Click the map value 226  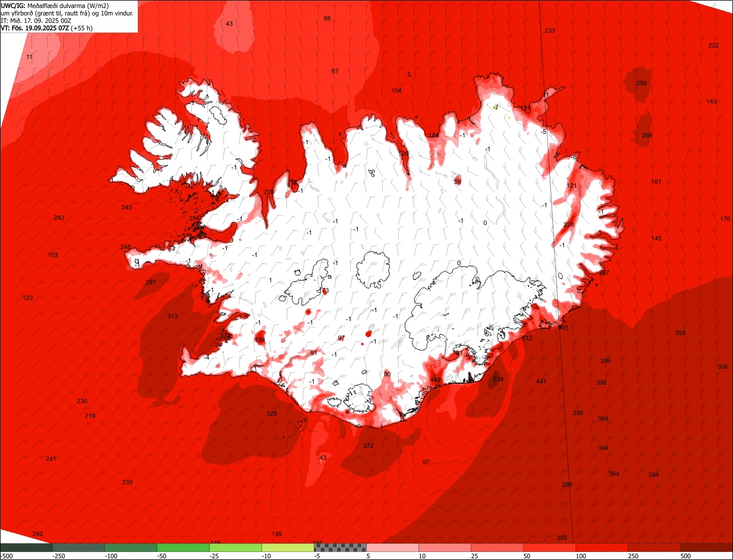pos(569,224)
